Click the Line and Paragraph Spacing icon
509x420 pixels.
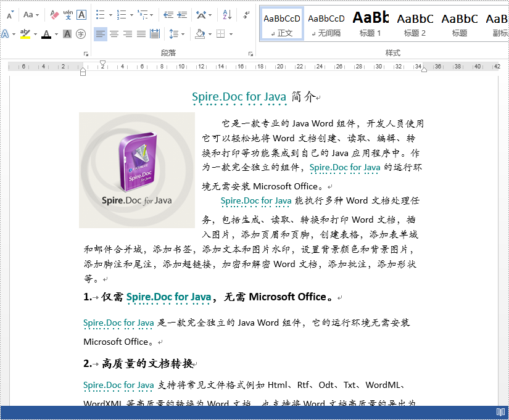tap(174, 34)
